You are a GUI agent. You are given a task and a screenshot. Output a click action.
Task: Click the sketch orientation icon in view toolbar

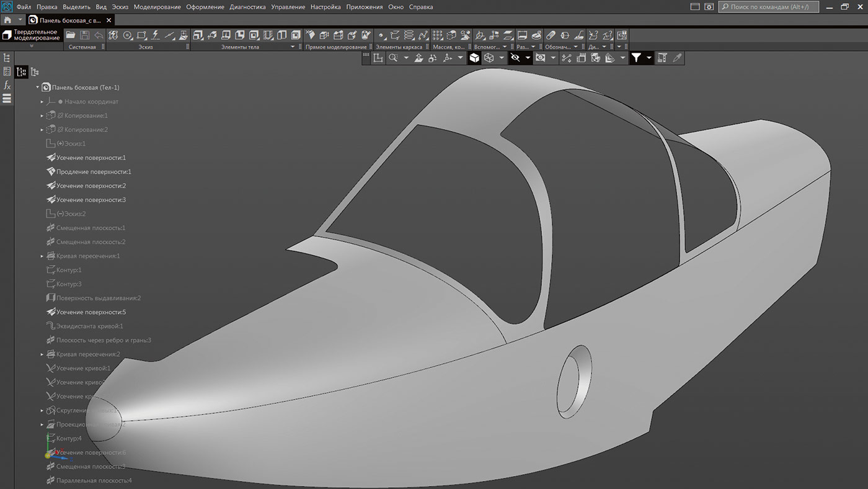(x=378, y=58)
